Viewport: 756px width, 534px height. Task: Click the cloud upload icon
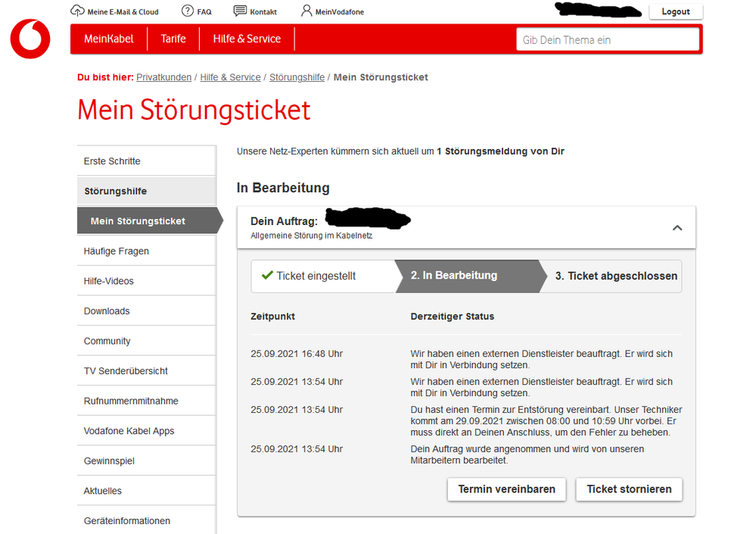coord(77,11)
